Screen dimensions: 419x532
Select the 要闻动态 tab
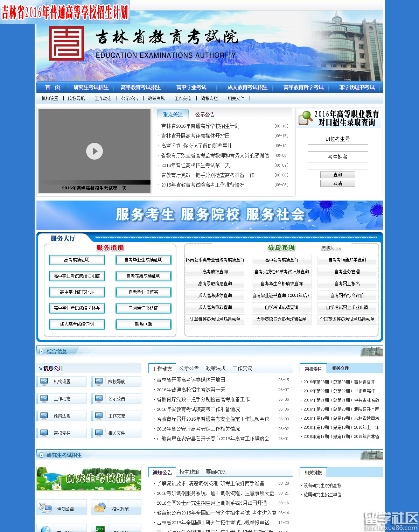(216, 472)
